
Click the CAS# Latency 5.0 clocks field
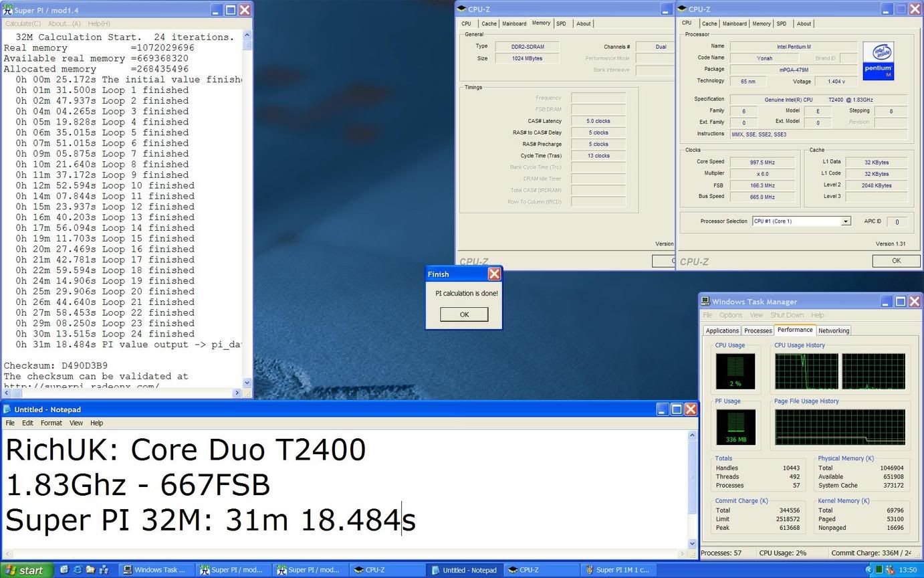point(598,121)
